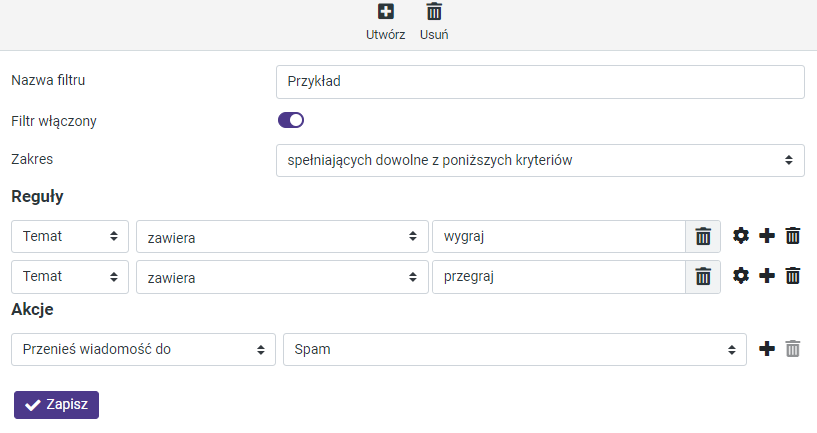Open the 'Przenieś wiadomość do' action dropdown
Image resolution: width=817 pixels, height=433 pixels.
pyautogui.click(x=143, y=350)
